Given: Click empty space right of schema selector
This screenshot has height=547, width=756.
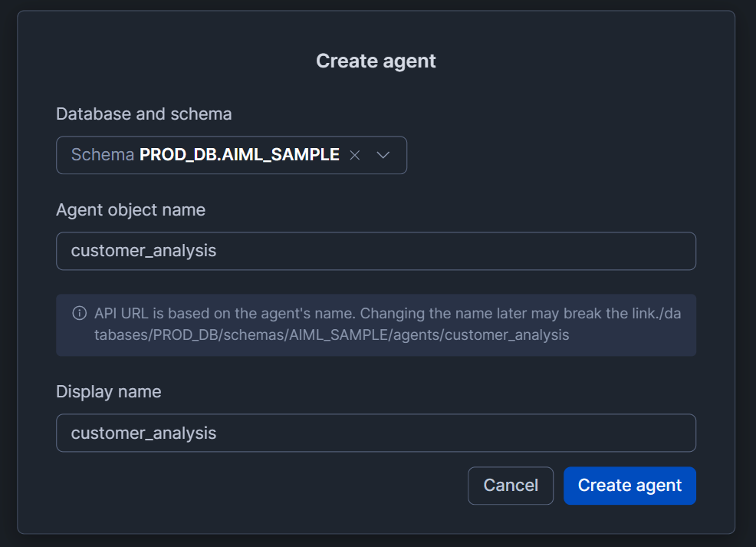Looking at the screenshot, I should (552, 155).
